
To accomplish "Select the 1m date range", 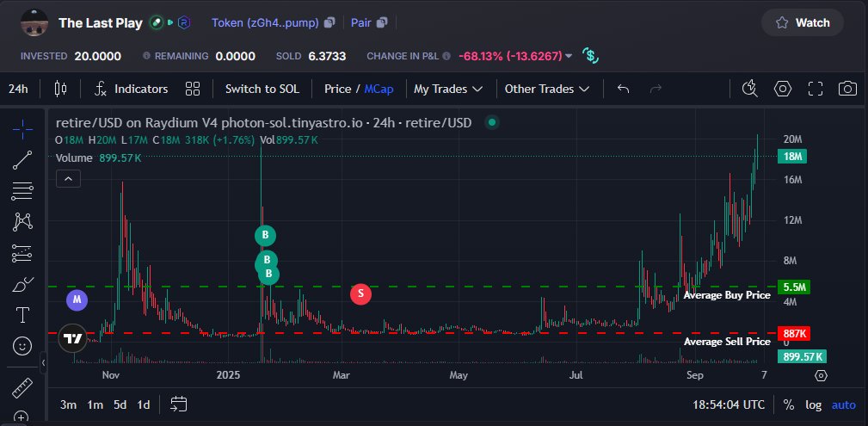I will [x=95, y=405].
